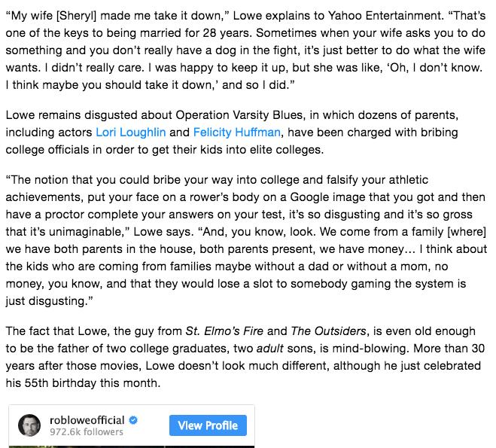The image size is (496, 448).
Task: Click the italic word adult
Action: pos(269,349)
